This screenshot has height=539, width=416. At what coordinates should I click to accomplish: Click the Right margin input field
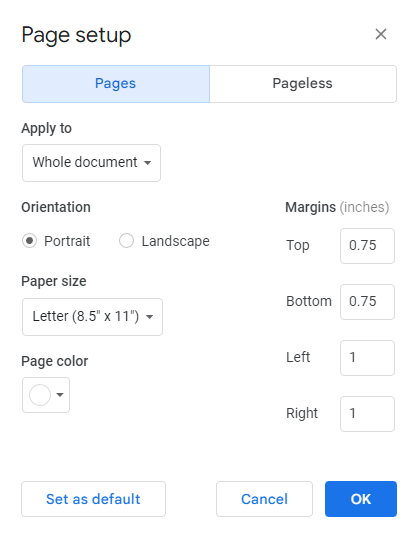click(x=368, y=414)
